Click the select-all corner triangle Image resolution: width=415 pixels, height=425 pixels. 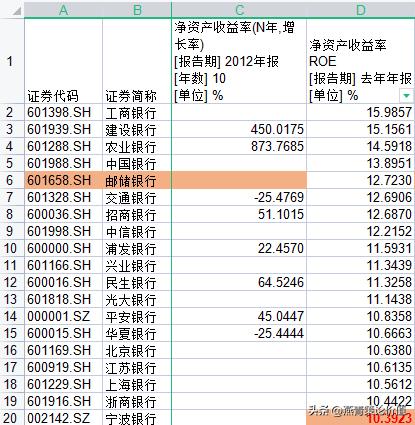pos(16,11)
